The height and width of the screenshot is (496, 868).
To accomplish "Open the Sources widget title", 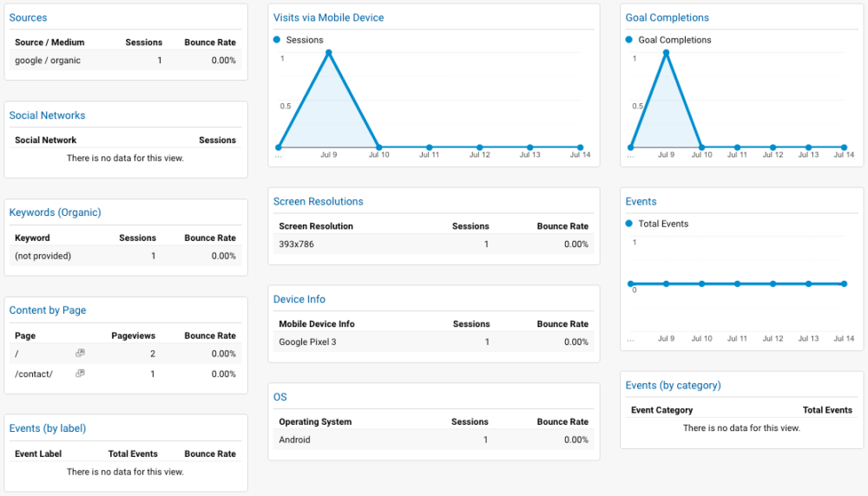I will coord(28,17).
